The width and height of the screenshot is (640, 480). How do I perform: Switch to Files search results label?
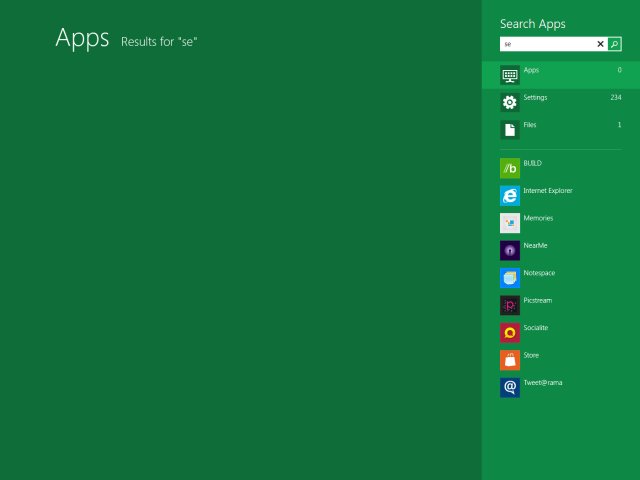(530, 125)
